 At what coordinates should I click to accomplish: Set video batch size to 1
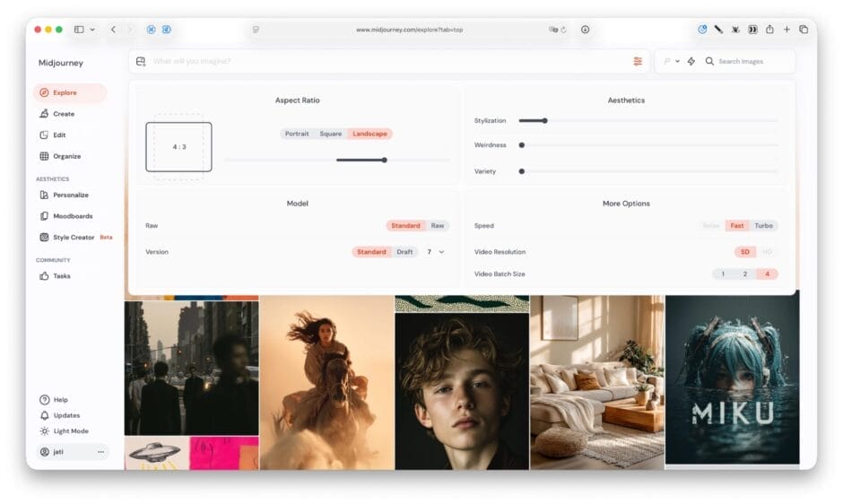click(723, 274)
